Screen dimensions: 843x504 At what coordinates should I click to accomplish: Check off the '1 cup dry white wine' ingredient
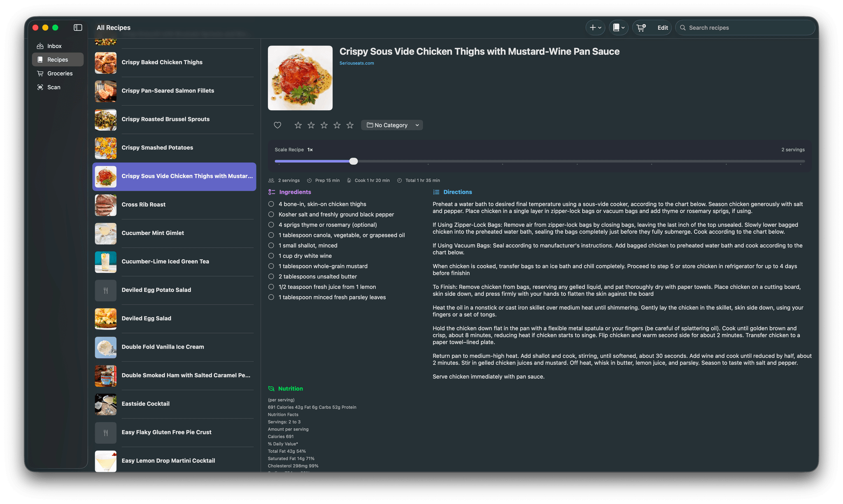(271, 255)
